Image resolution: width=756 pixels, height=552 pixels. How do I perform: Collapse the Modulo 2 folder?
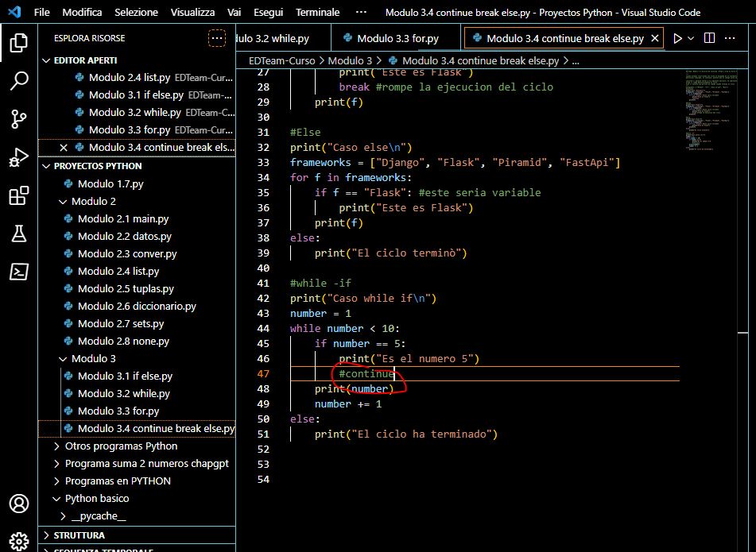(137, 201)
